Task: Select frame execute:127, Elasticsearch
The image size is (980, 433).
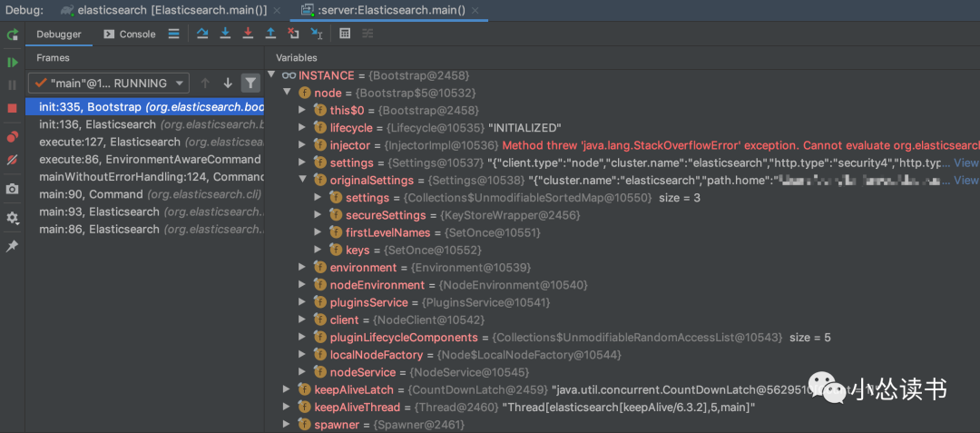Action: point(145,142)
